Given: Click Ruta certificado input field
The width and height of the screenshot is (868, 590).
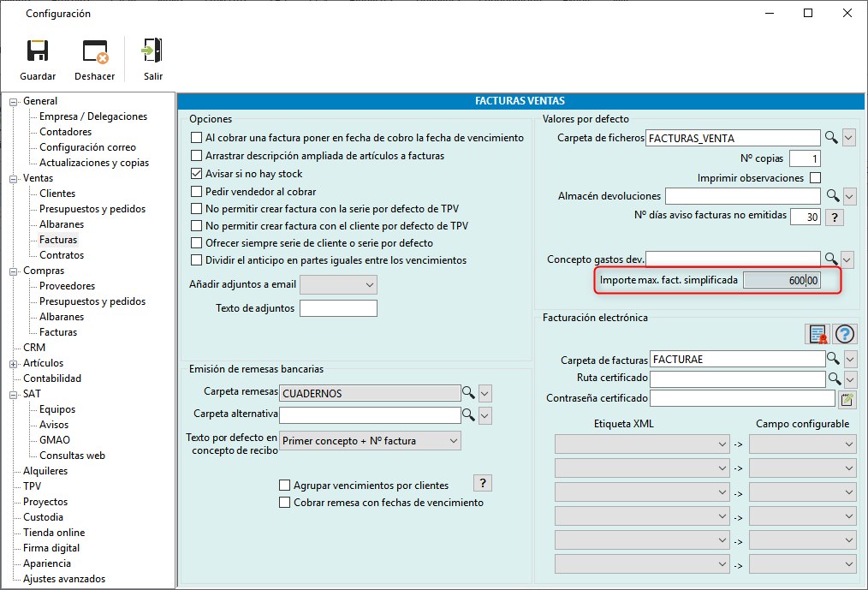Looking at the screenshot, I should (x=737, y=379).
